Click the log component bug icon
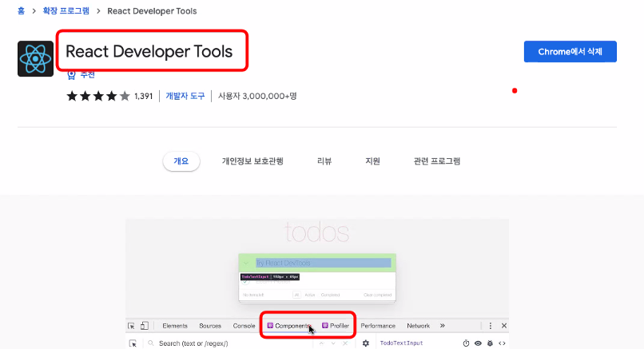The height and width of the screenshot is (349, 644). point(490,343)
